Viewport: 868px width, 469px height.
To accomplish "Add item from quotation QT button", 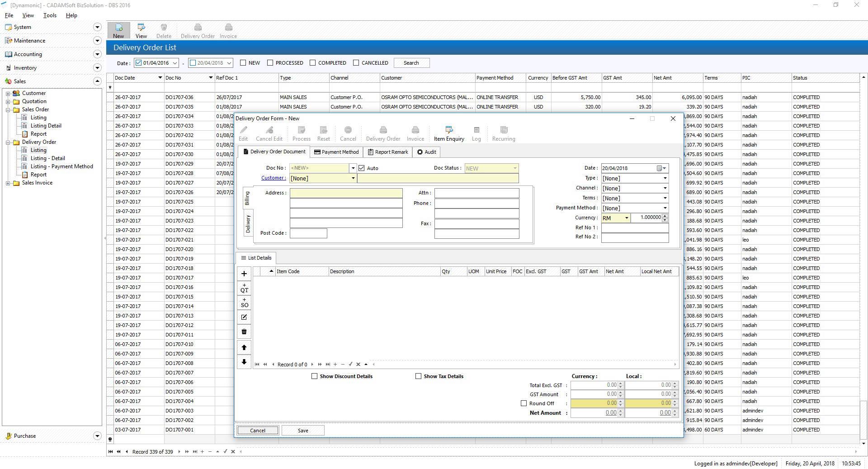I will [244, 289].
